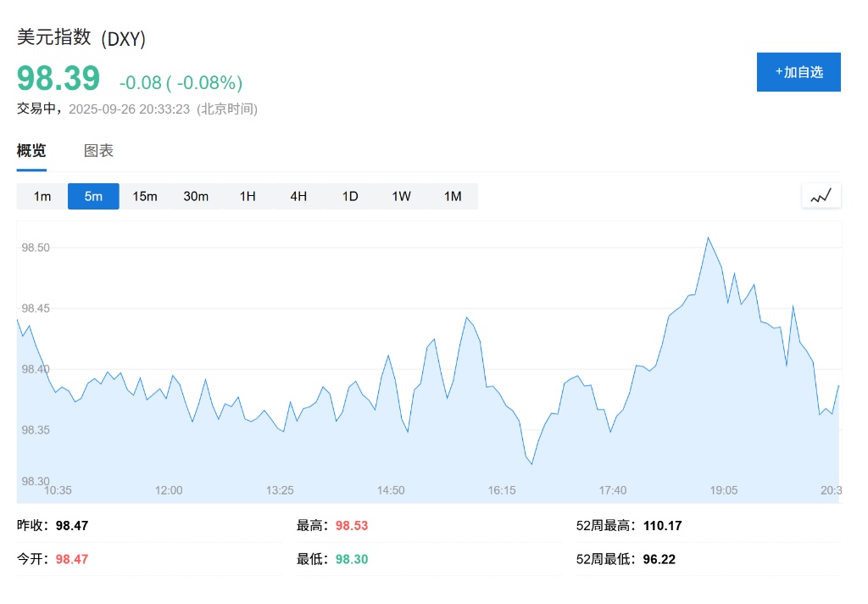Click the current price 98.39

tap(58, 79)
